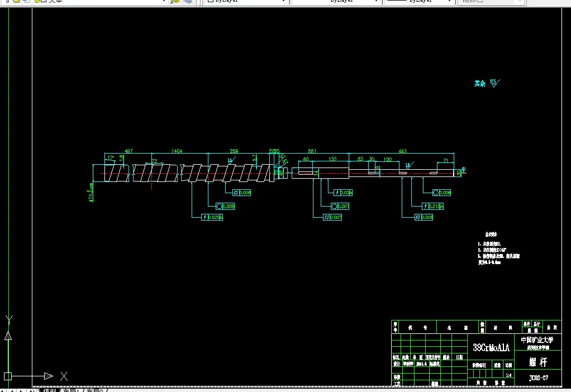This screenshot has height=392, width=571.
Task: Switch to the 模型 model tab
Action: pos(50,390)
